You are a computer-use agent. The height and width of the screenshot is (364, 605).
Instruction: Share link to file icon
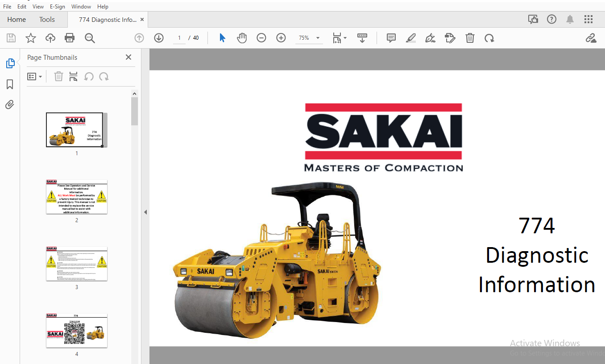point(591,38)
